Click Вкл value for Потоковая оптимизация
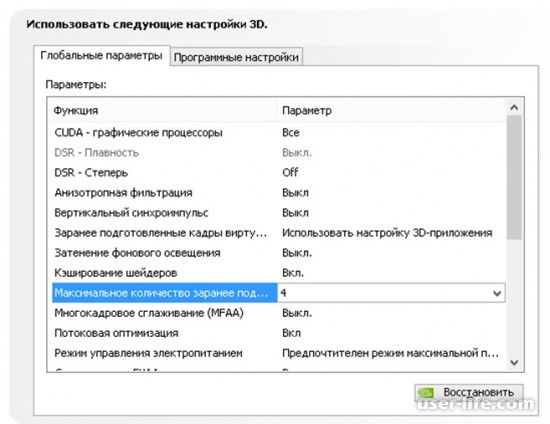This screenshot has width=550, height=424. click(x=291, y=333)
